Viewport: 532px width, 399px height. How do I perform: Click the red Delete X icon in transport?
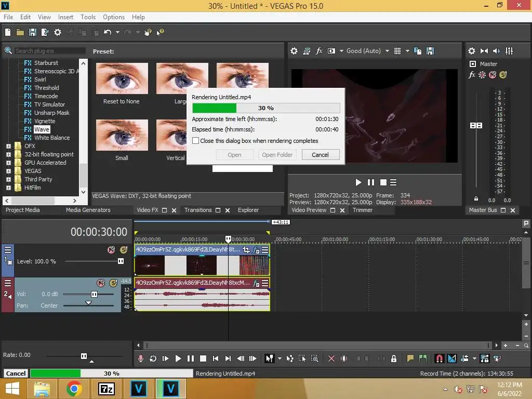coord(331,358)
